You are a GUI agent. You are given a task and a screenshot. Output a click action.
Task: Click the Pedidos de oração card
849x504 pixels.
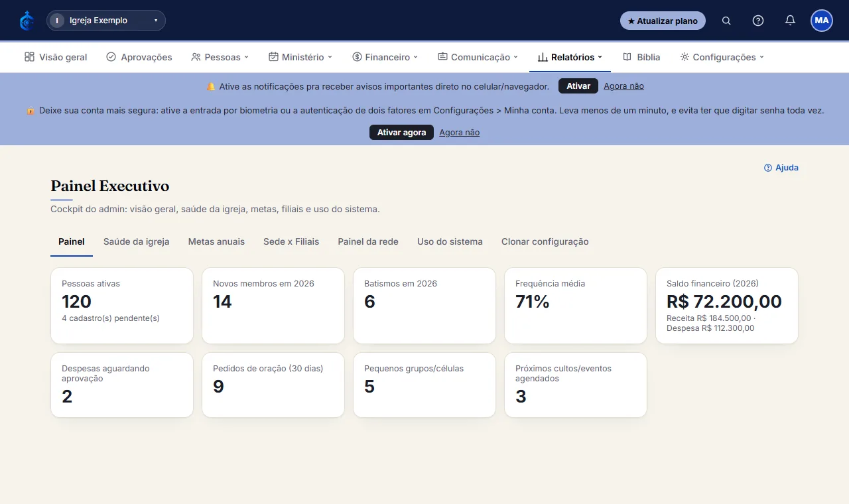point(273,385)
